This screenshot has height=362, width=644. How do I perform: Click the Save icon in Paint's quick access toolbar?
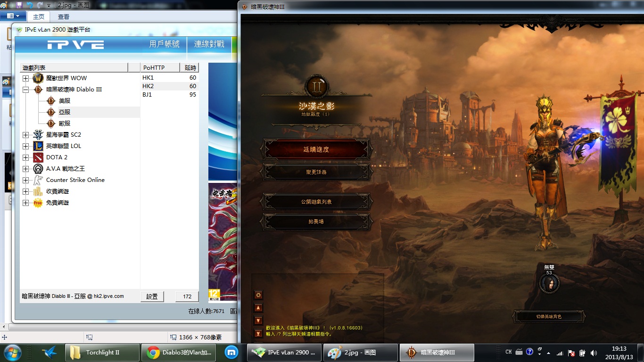coord(19,5)
